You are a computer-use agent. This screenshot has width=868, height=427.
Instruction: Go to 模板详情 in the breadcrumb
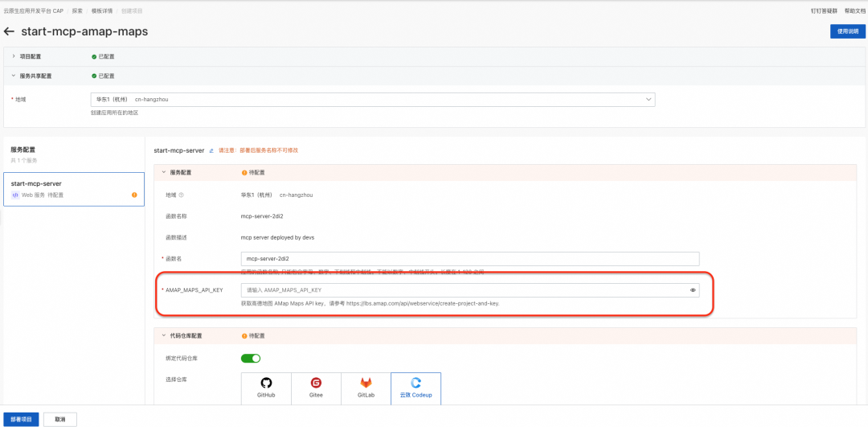(x=102, y=10)
